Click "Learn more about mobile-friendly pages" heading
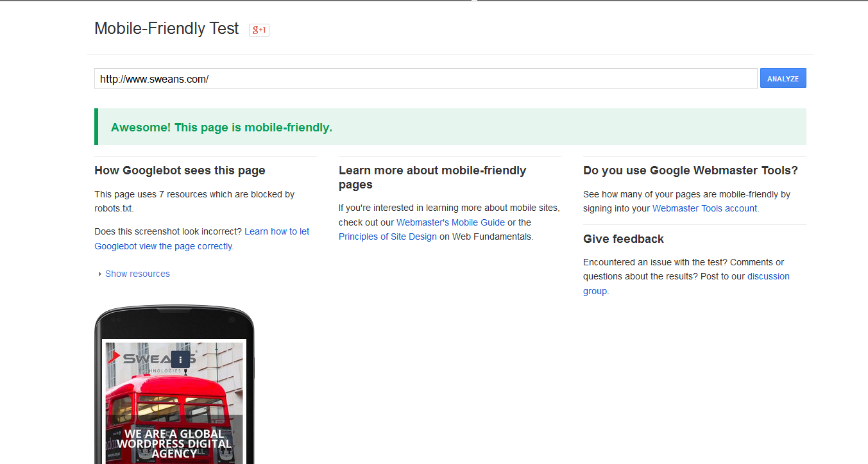 [432, 178]
